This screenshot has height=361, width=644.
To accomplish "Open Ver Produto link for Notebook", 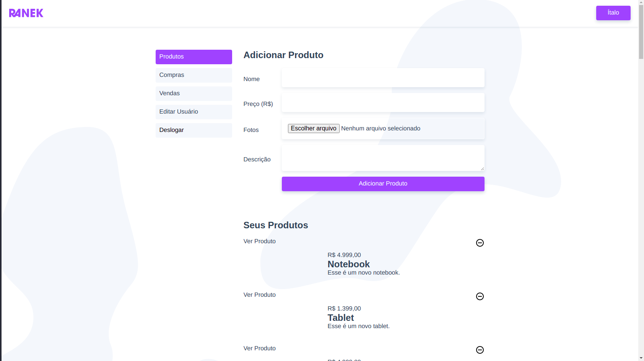I will 260,241.
